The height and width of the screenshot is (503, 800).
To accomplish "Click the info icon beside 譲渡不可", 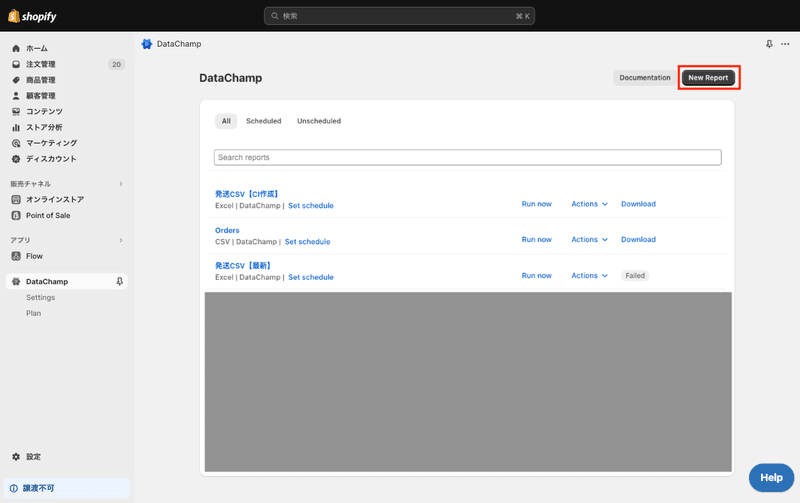I will 14,488.
